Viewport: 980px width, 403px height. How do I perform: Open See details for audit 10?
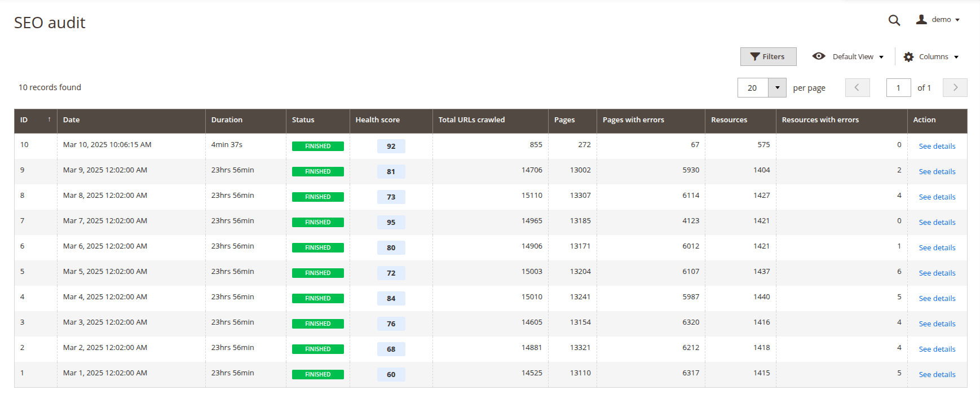click(x=937, y=147)
